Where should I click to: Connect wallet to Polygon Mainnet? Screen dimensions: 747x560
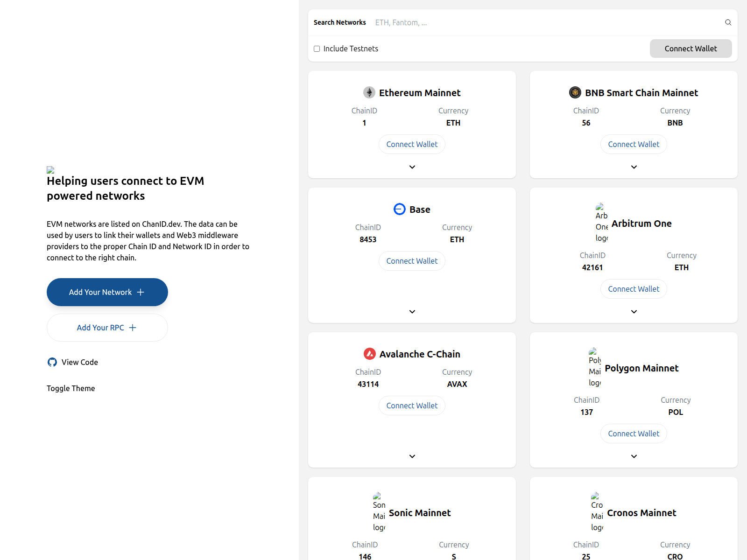tap(634, 434)
